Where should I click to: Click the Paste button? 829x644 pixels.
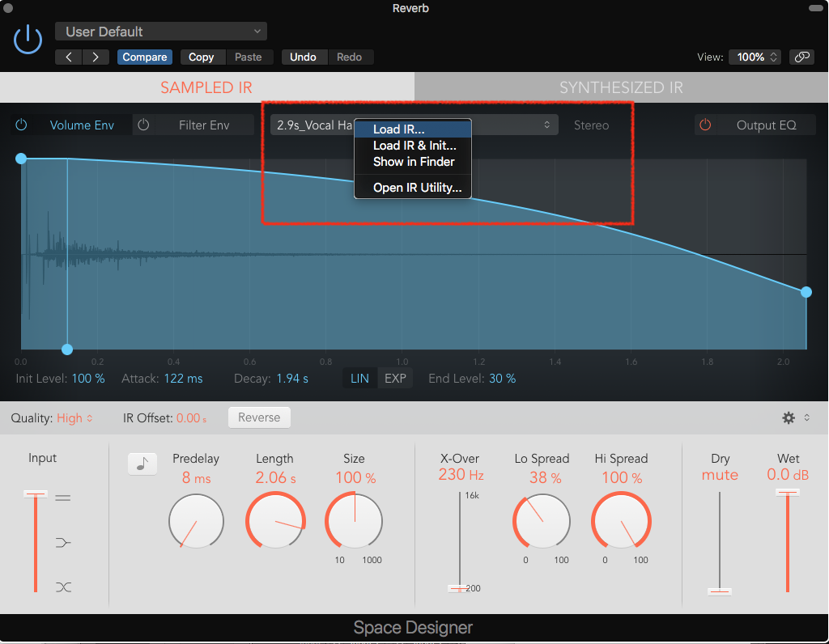(x=249, y=57)
